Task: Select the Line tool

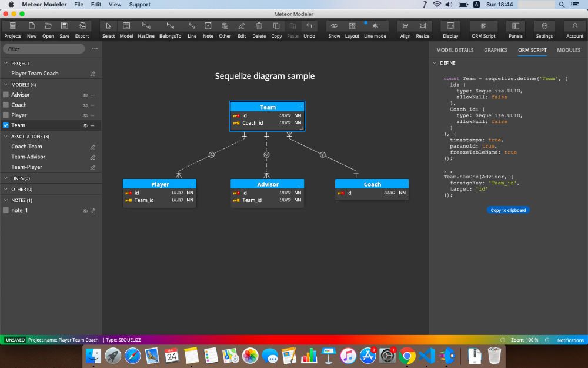Action: [192, 30]
